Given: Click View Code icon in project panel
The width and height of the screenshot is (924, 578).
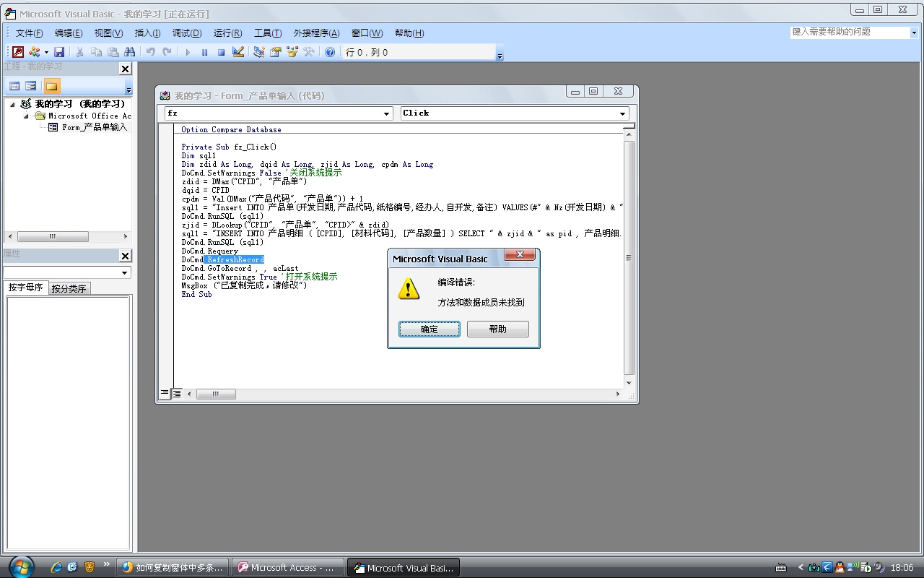Looking at the screenshot, I should click(14, 86).
